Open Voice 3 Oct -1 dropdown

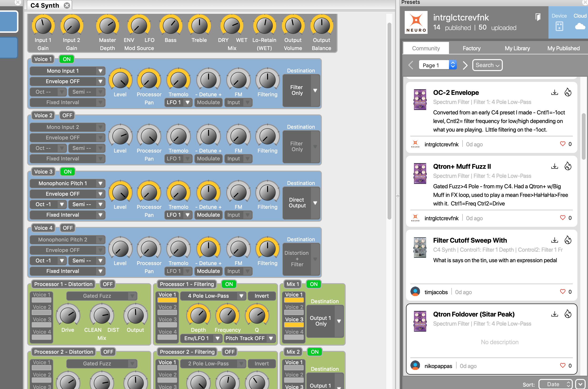point(48,205)
